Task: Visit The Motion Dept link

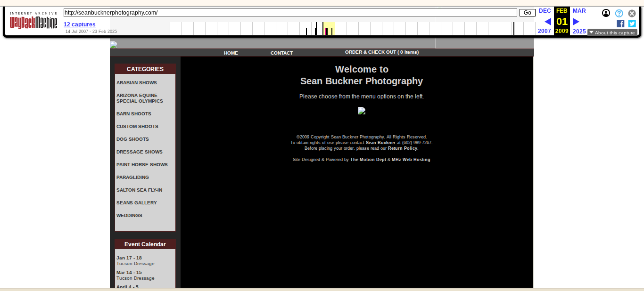Action: [x=368, y=159]
